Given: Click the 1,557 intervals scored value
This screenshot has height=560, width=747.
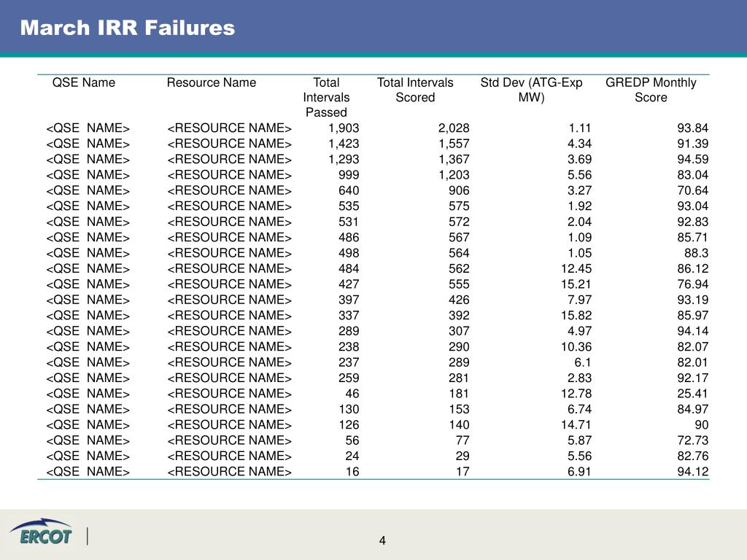Looking at the screenshot, I should (x=454, y=144).
